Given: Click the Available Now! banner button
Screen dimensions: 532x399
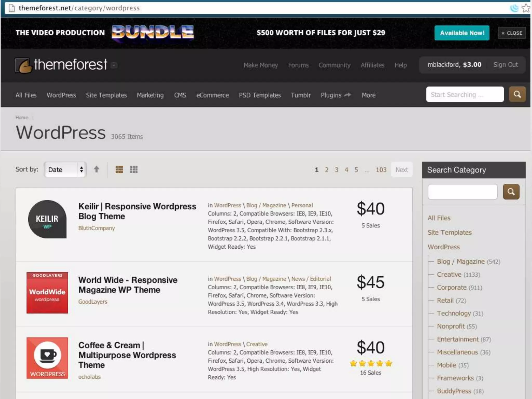Looking at the screenshot, I should pos(462,33).
